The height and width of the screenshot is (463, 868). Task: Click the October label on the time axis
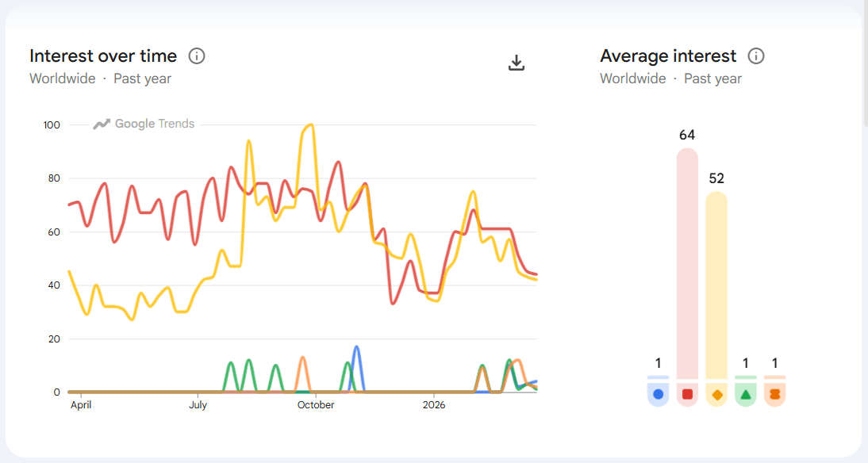tap(316, 405)
